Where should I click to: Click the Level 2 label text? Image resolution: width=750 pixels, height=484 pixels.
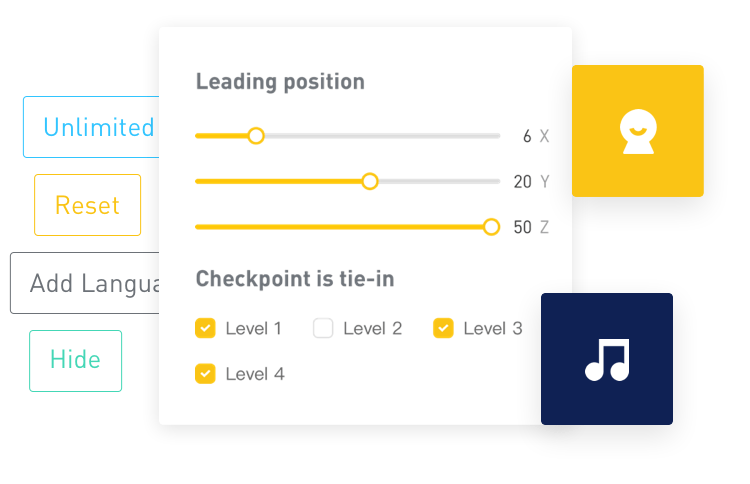[373, 329]
